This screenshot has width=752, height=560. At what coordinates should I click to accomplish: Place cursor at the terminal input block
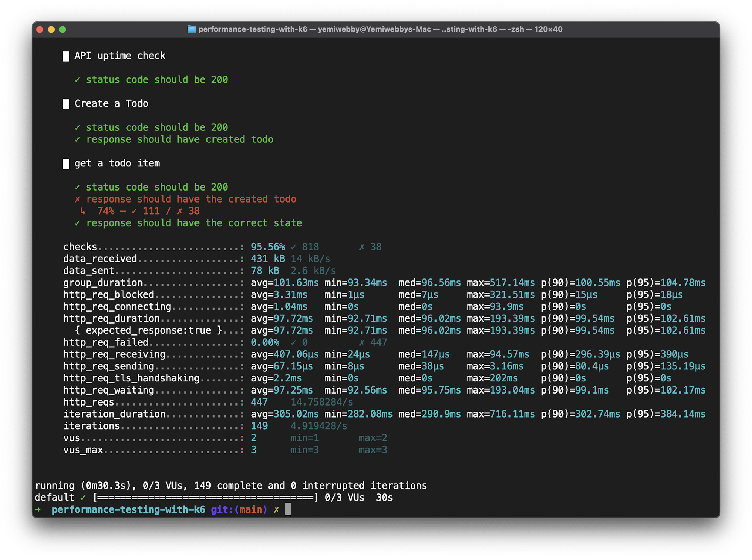point(287,510)
